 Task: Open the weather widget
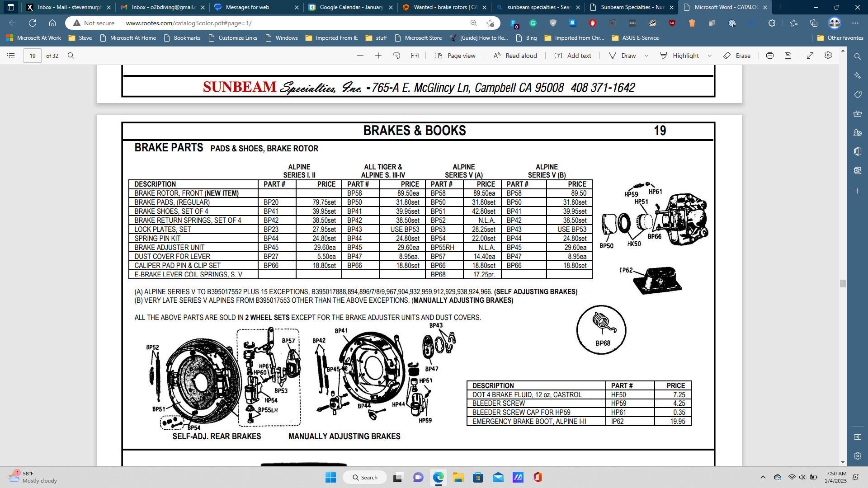click(33, 477)
